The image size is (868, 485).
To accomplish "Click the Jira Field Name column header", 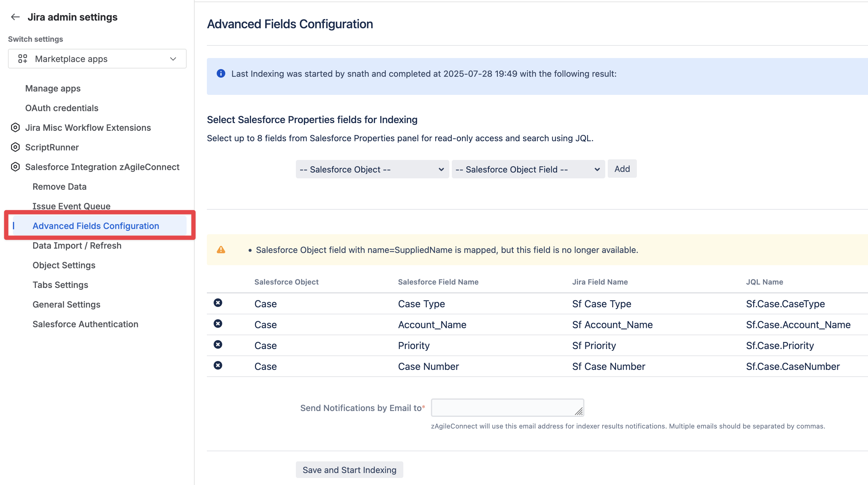I will coord(600,282).
